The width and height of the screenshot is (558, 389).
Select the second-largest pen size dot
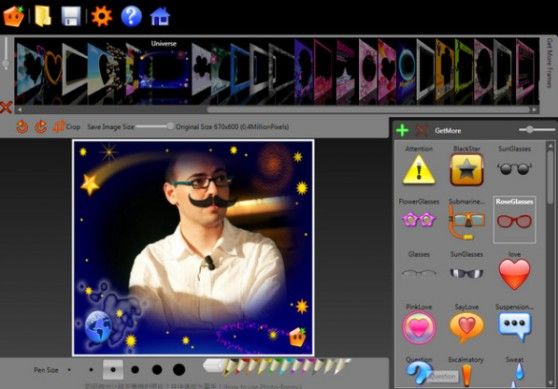pyautogui.click(x=157, y=370)
